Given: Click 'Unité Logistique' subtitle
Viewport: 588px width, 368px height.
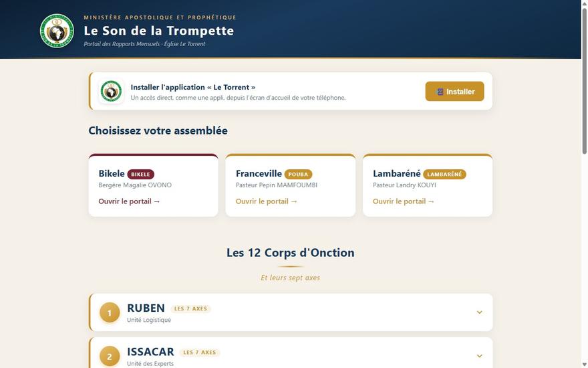Looking at the screenshot, I should 149,320.
